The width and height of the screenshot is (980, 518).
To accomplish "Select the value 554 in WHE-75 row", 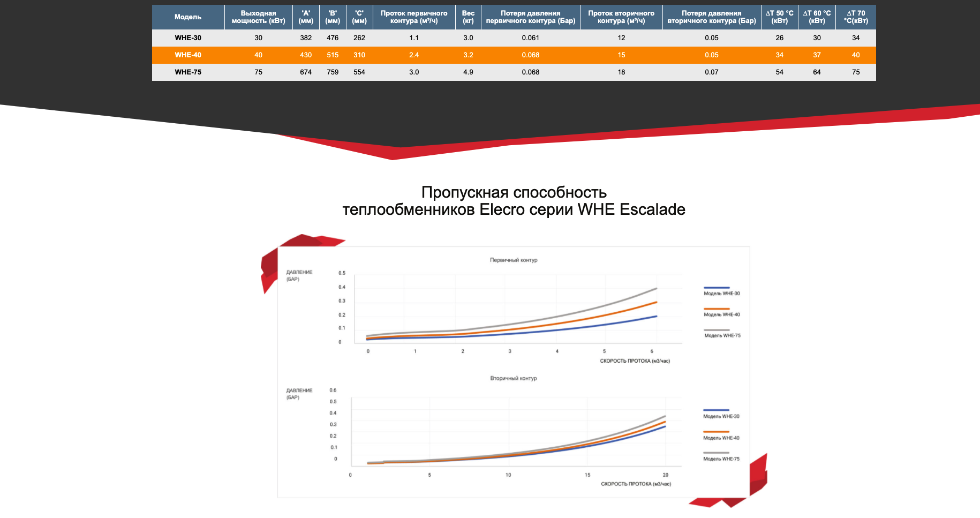I will (359, 72).
